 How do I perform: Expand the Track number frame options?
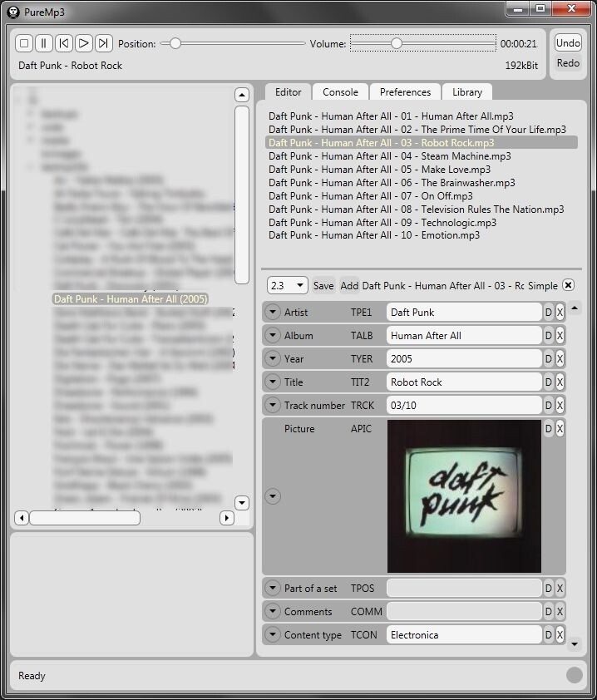click(x=273, y=405)
